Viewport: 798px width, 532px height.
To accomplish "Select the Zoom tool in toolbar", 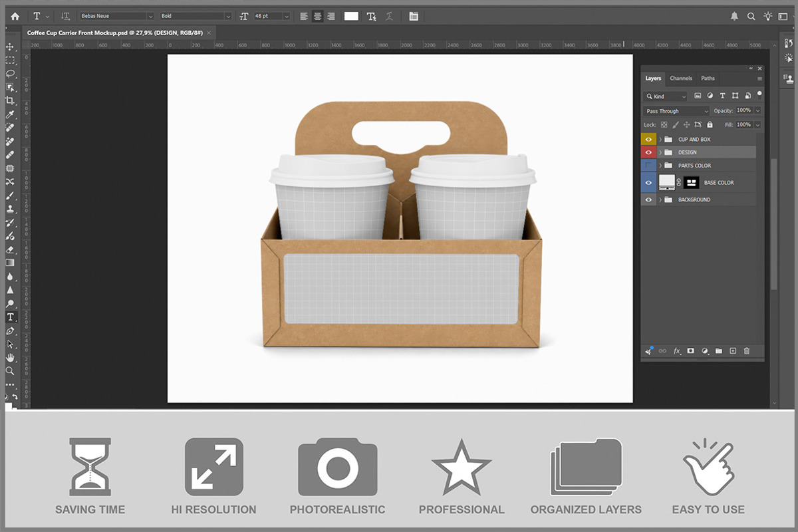I will 10,371.
